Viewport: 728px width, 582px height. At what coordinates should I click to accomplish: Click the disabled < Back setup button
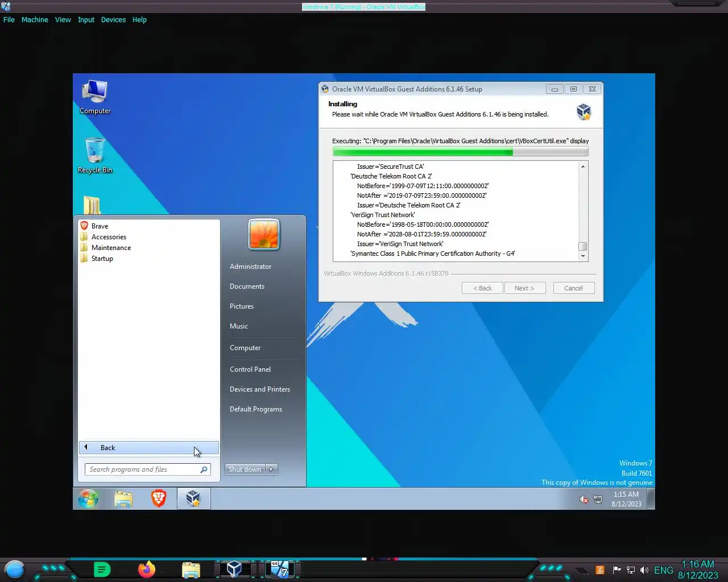[x=482, y=288]
